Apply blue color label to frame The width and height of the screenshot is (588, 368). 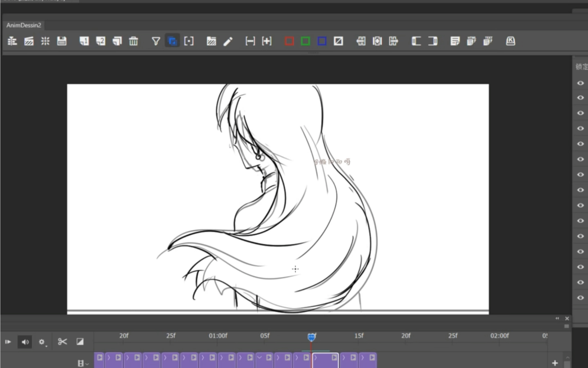point(322,41)
